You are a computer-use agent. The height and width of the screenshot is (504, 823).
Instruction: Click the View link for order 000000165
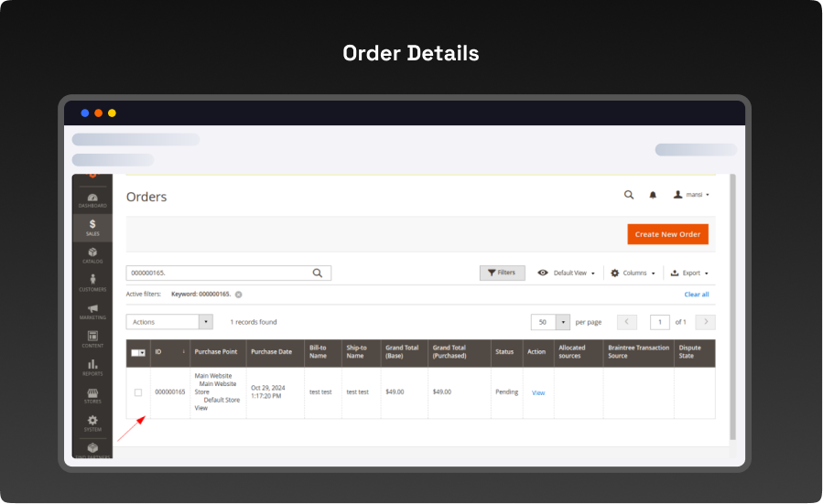[538, 393]
